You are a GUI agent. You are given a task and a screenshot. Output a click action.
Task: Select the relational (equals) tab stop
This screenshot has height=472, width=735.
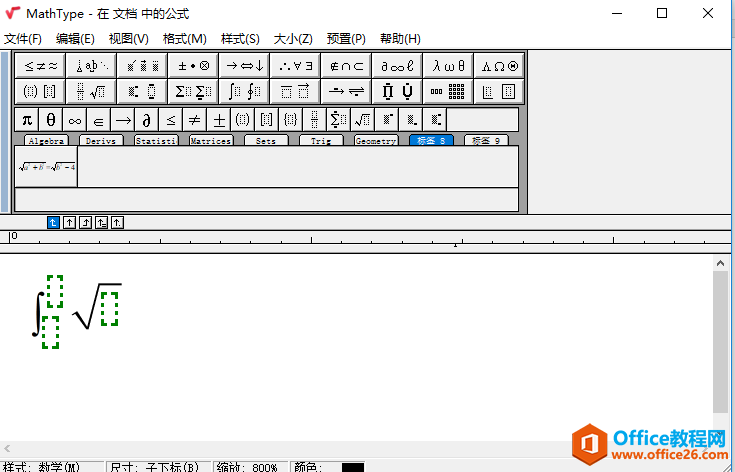pyautogui.click(x=101, y=222)
